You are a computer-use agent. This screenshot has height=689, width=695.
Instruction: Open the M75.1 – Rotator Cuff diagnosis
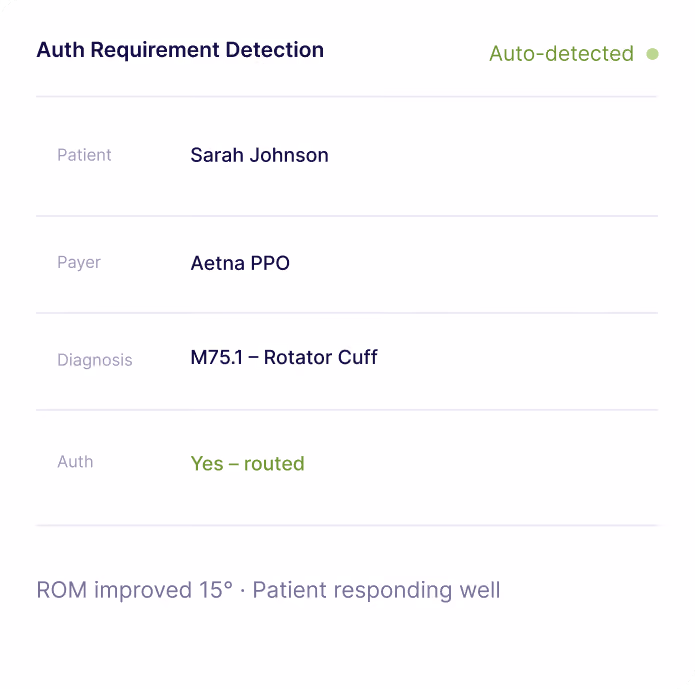[284, 357]
